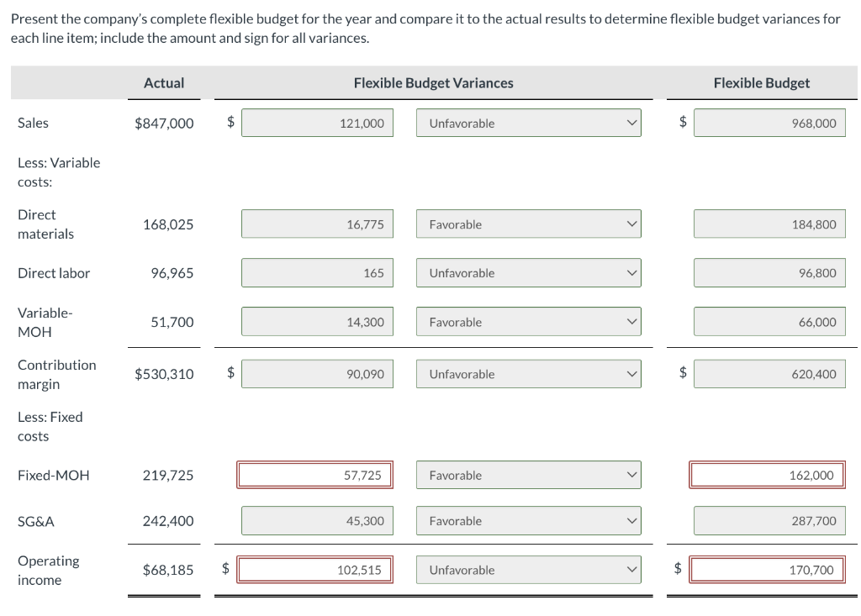Select the Direct labor variance field 165

[317, 273]
